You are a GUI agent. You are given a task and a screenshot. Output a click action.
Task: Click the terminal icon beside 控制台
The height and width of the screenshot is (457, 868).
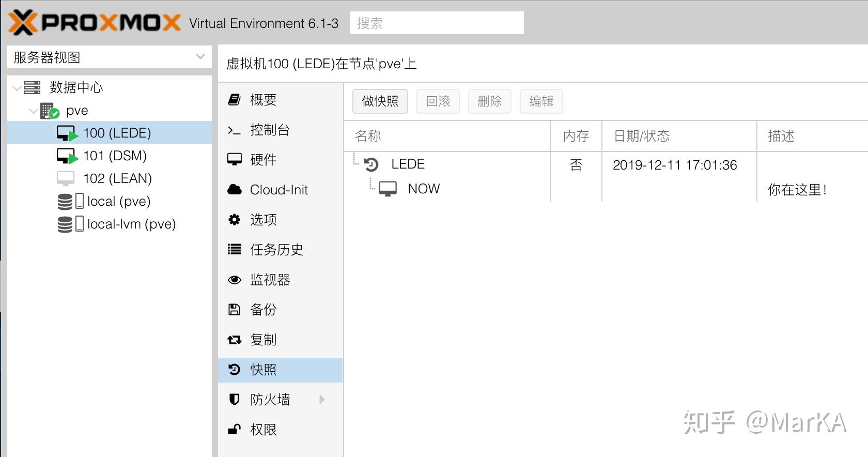coord(235,130)
